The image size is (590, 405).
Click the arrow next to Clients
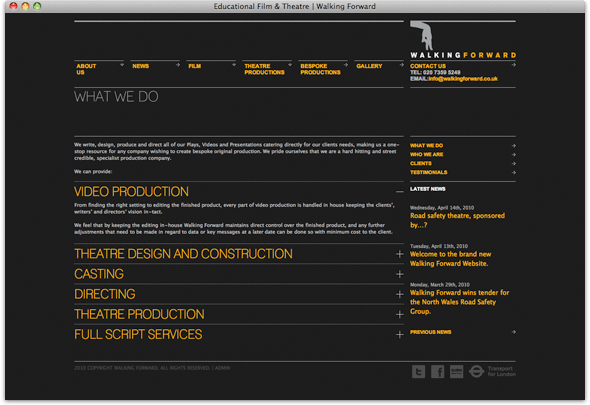point(514,164)
